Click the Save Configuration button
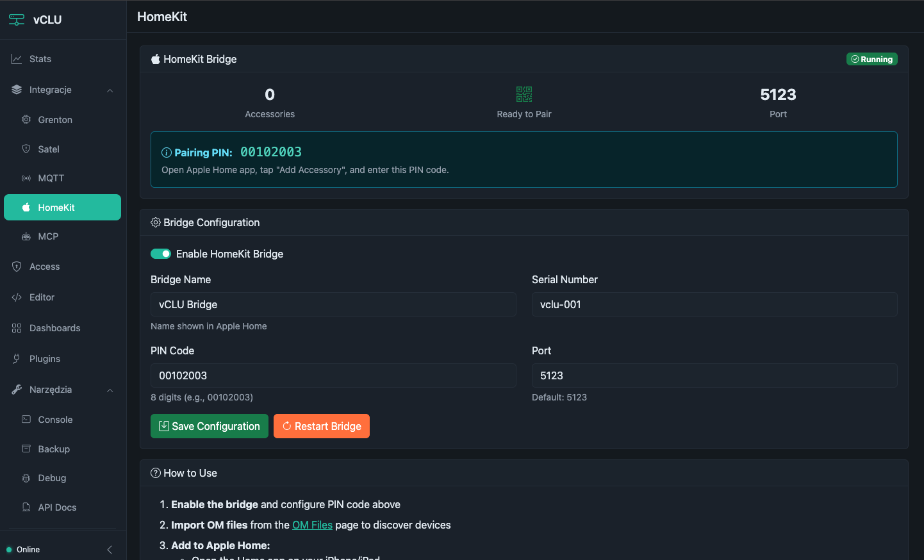Viewport: 924px width, 560px height. (x=210, y=426)
